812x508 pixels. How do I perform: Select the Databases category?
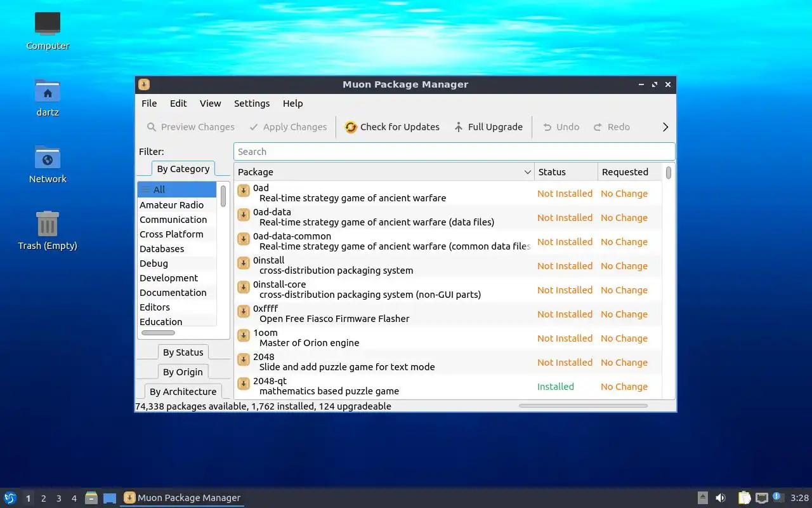(177, 249)
